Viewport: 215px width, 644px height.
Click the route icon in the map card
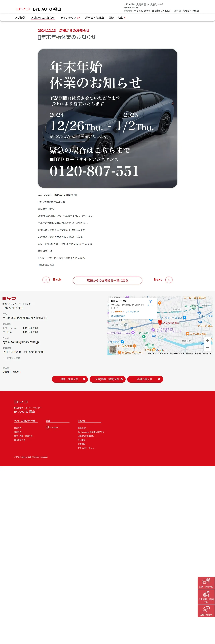(150, 301)
